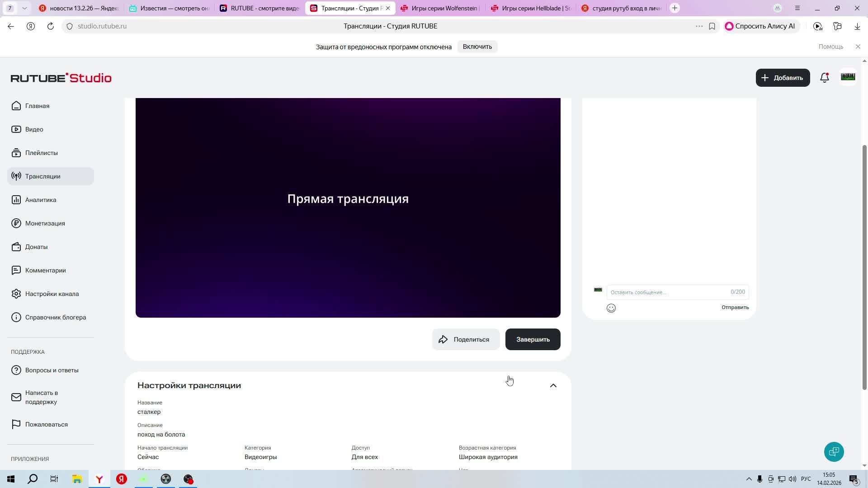The height and width of the screenshot is (488, 868).
Task: Expand the tab list dropdown arrow
Action: click(x=24, y=8)
